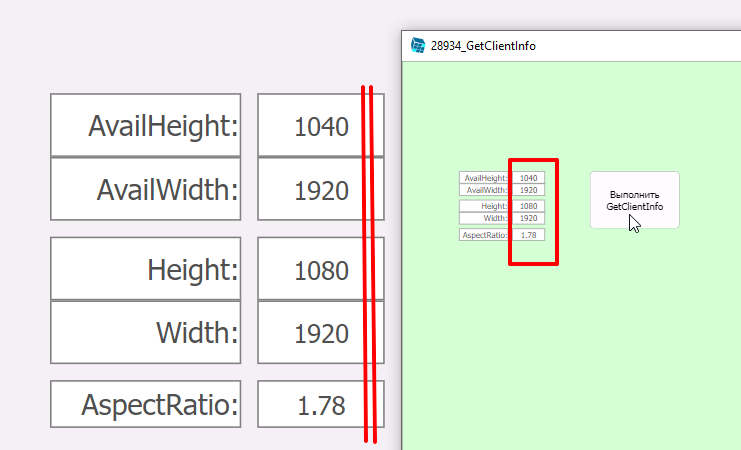Screen dimensions: 741x450
Task: Click the 28934_GetClientInfo window title text
Action: 483,46
